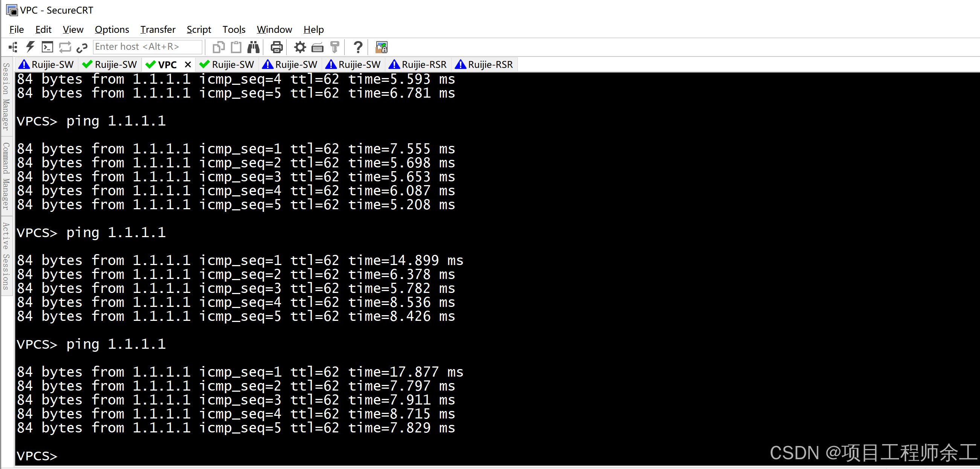Open the Transfer menu

pyautogui.click(x=157, y=29)
